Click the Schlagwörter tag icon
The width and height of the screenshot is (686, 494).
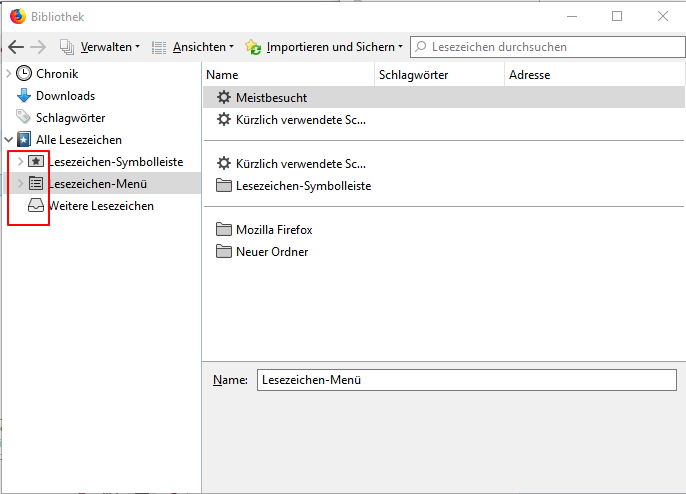pos(24,118)
